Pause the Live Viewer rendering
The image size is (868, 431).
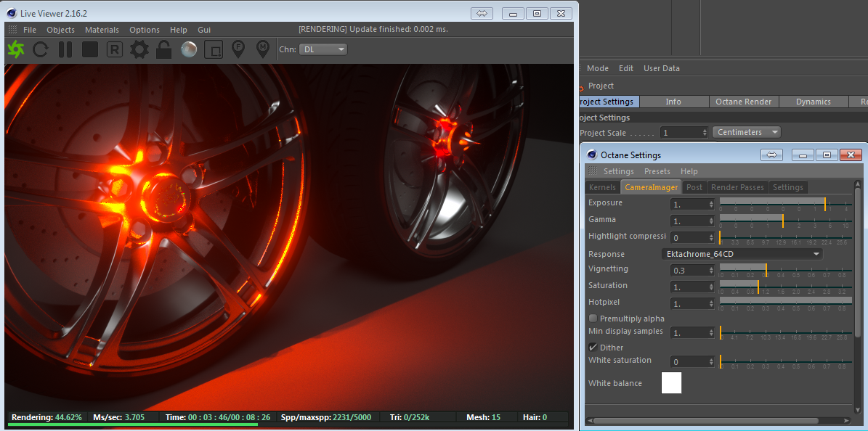[x=65, y=50]
